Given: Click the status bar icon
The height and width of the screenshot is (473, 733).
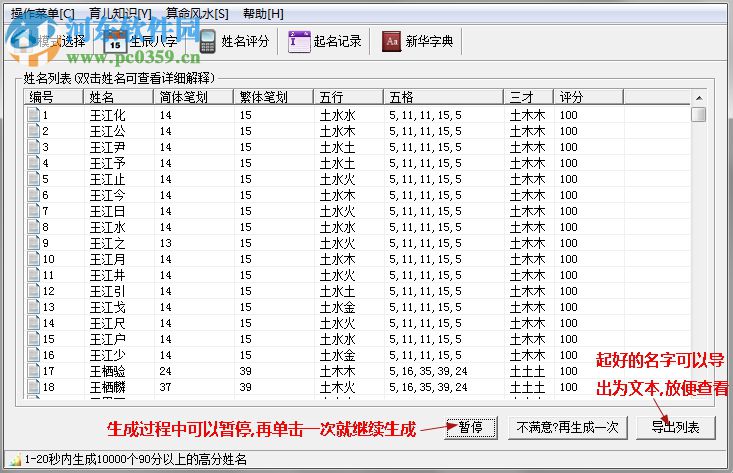Looking at the screenshot, I should (14, 459).
